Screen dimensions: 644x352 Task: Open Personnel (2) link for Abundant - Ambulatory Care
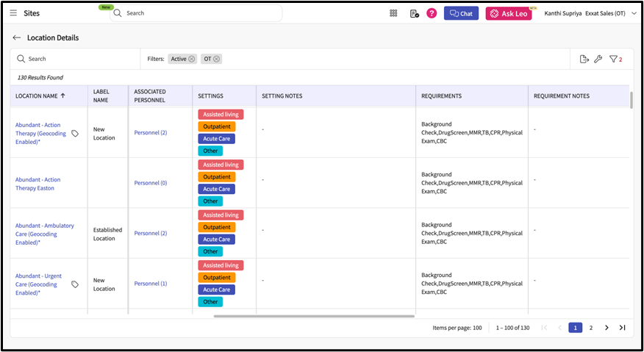coord(151,233)
